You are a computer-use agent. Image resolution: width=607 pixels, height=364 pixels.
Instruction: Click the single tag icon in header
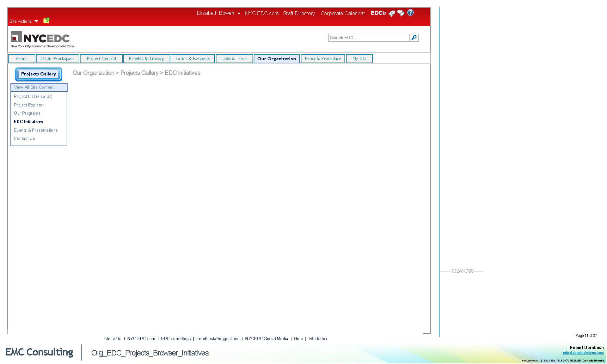pyautogui.click(x=392, y=13)
